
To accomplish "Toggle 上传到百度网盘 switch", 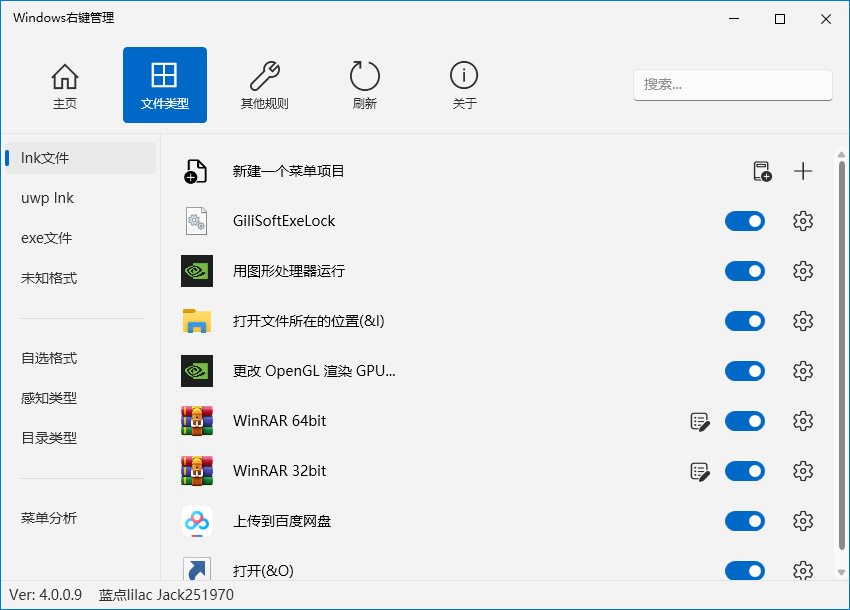I will tap(745, 521).
